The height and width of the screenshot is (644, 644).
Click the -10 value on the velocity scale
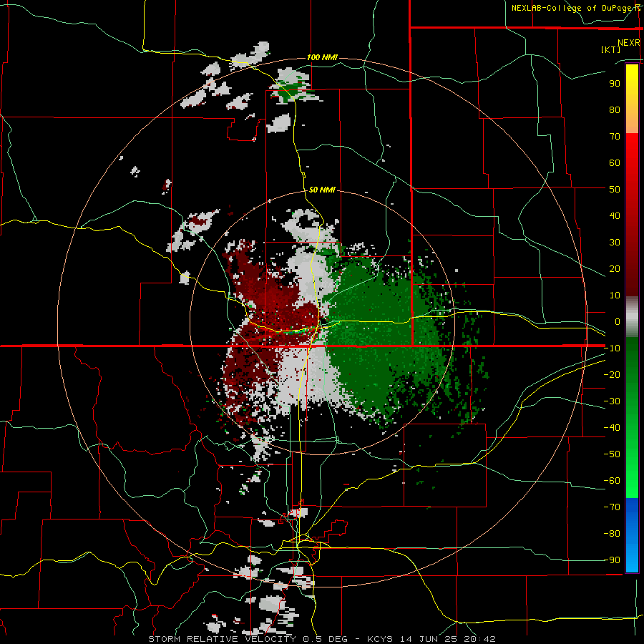pos(612,348)
